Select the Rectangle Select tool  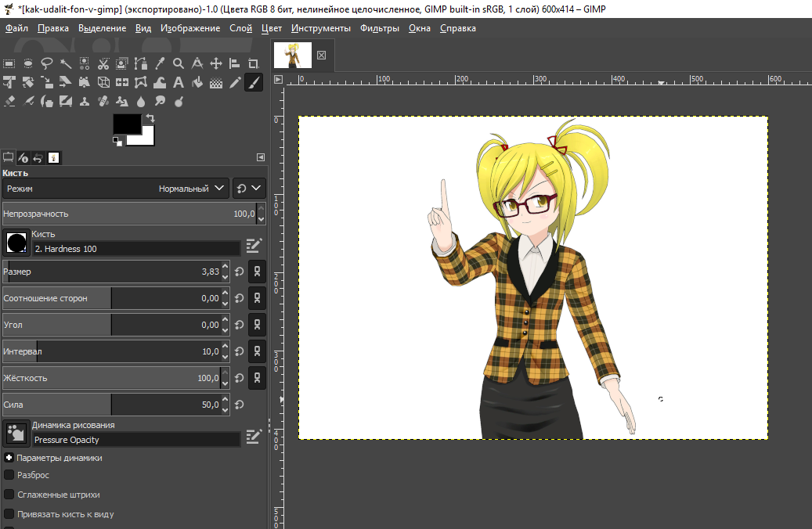click(9, 63)
